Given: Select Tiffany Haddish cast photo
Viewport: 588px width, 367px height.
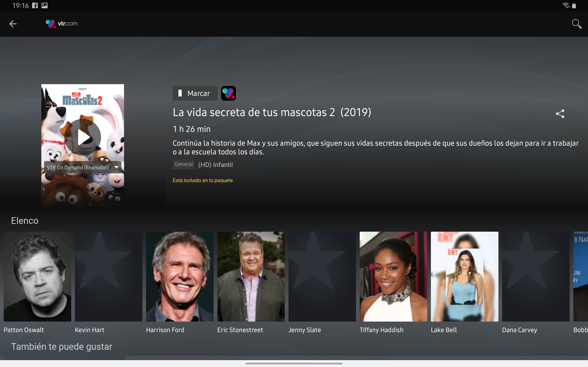Looking at the screenshot, I should [393, 276].
